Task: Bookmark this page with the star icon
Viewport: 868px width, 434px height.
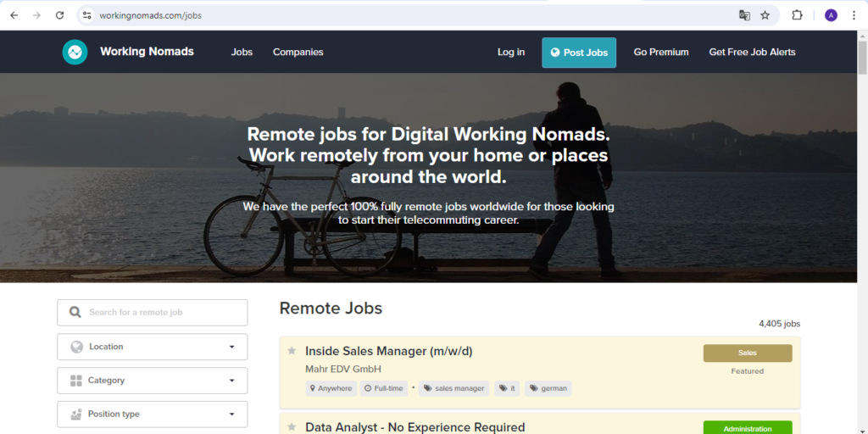Action: tap(765, 15)
